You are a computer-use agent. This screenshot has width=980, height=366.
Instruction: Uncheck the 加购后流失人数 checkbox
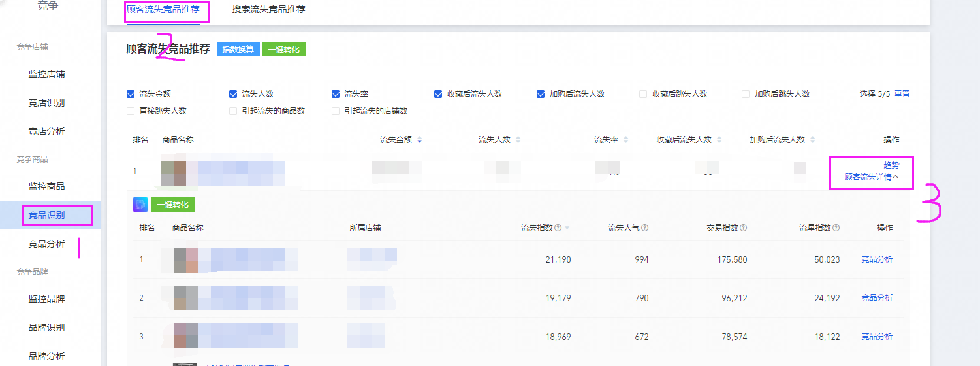coord(541,94)
